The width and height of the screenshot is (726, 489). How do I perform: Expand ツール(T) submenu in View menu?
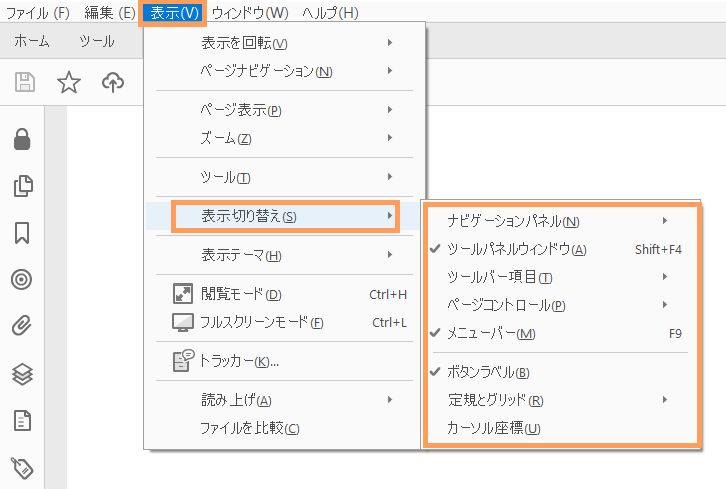(284, 177)
